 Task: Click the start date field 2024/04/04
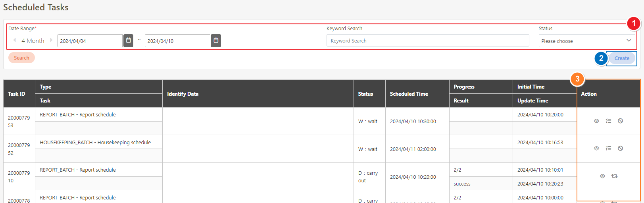tap(90, 41)
